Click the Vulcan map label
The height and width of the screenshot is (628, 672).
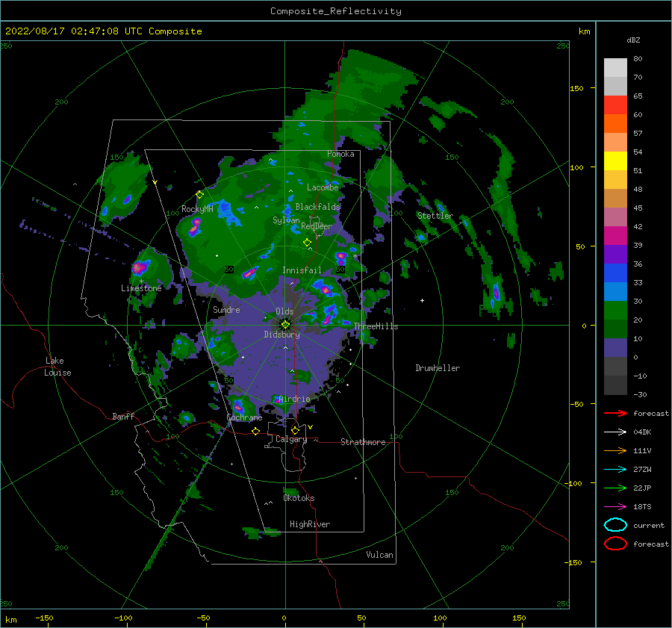tap(379, 555)
